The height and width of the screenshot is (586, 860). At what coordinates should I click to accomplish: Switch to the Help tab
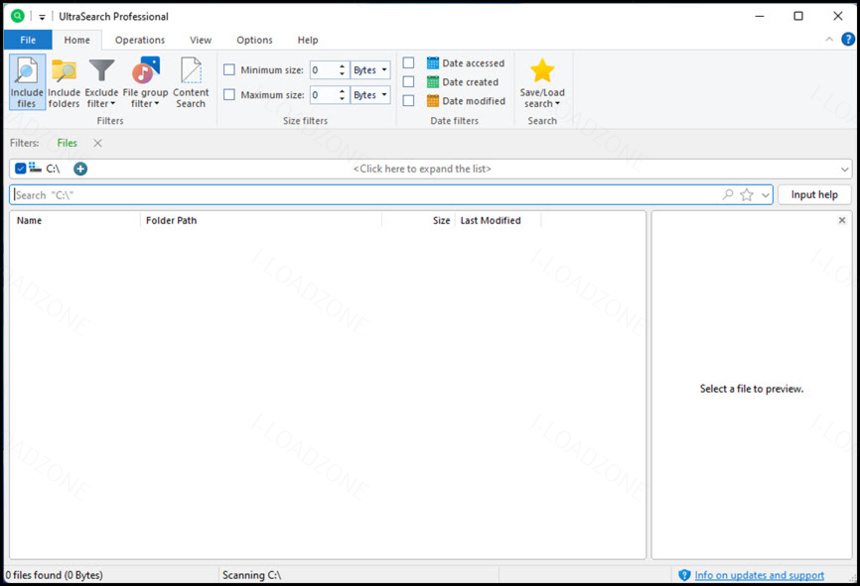[308, 40]
